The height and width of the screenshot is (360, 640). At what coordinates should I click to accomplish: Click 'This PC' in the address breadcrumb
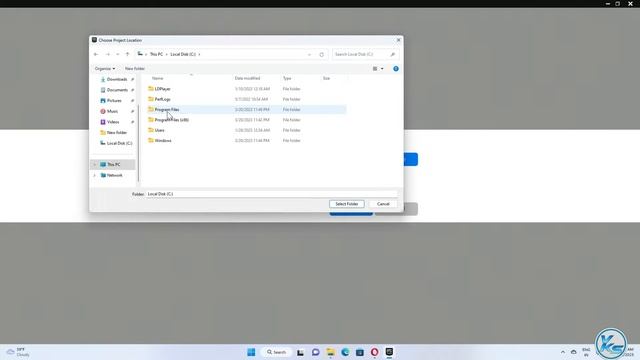(x=156, y=54)
